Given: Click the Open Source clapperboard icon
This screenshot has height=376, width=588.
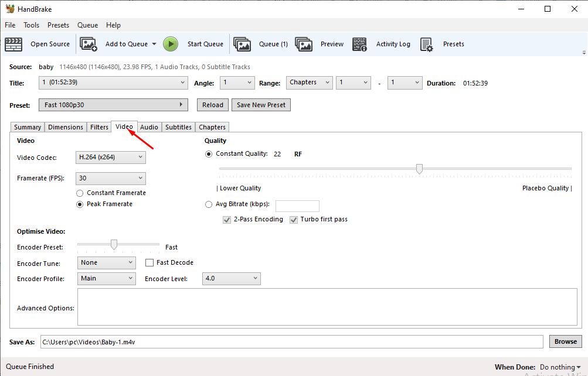Looking at the screenshot, I should pyautogui.click(x=13, y=44).
